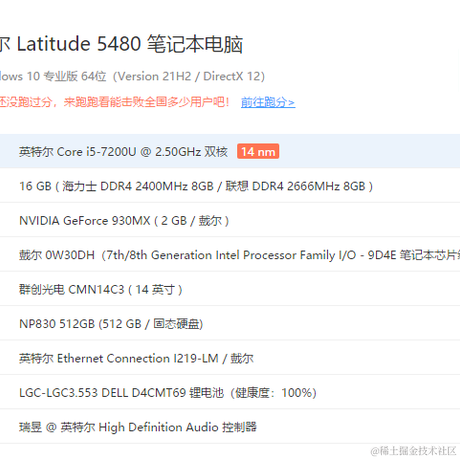Click the Latitude 5480 笔记本电脑 title
The image size is (460, 460).
[121, 44]
